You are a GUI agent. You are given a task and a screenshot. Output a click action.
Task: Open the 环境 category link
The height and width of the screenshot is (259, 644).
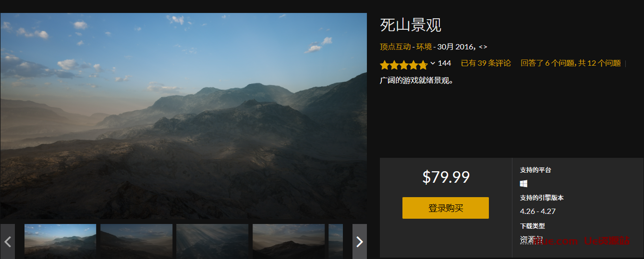point(424,47)
